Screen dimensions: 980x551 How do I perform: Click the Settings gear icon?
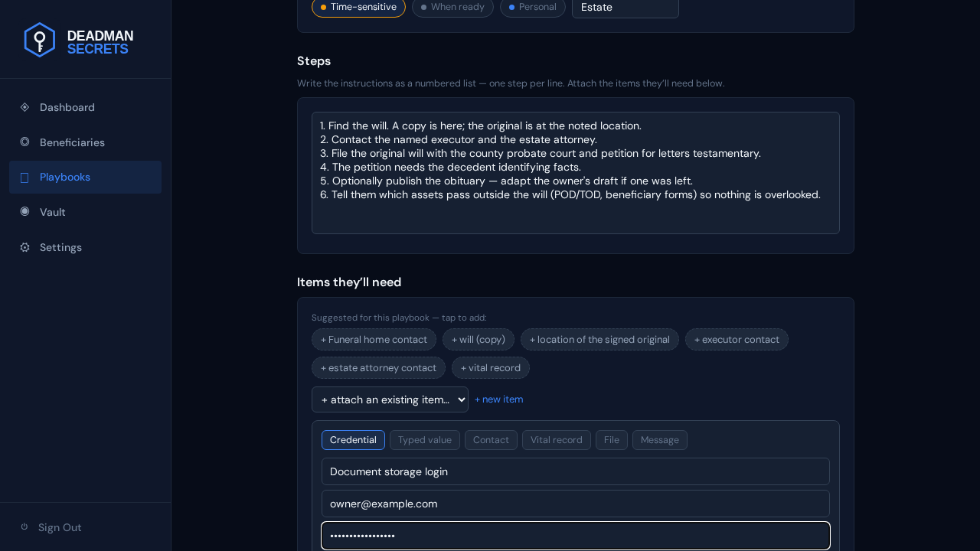point(24,247)
